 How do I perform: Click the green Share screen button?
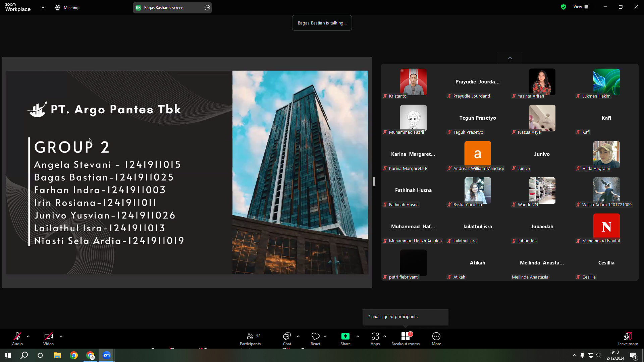[345, 339]
